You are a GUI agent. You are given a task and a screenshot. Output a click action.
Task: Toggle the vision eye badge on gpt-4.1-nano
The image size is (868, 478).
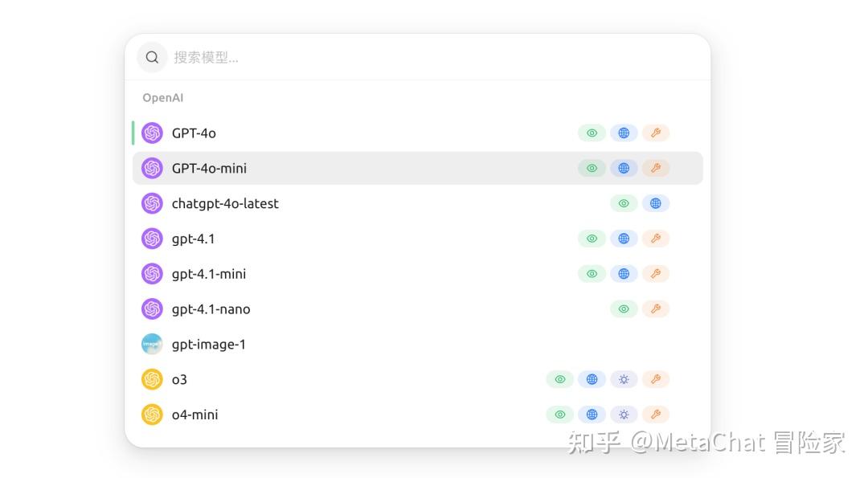click(624, 308)
